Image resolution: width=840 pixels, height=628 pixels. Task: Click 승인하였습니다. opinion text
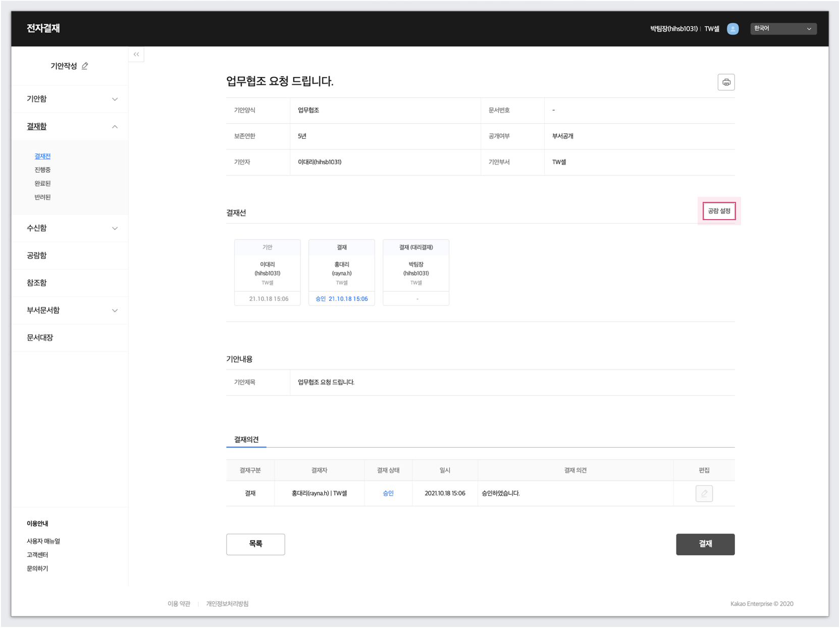pyautogui.click(x=500, y=493)
